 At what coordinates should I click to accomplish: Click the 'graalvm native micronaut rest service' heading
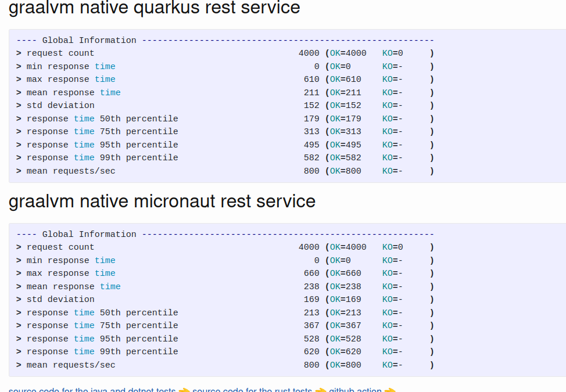point(162,202)
